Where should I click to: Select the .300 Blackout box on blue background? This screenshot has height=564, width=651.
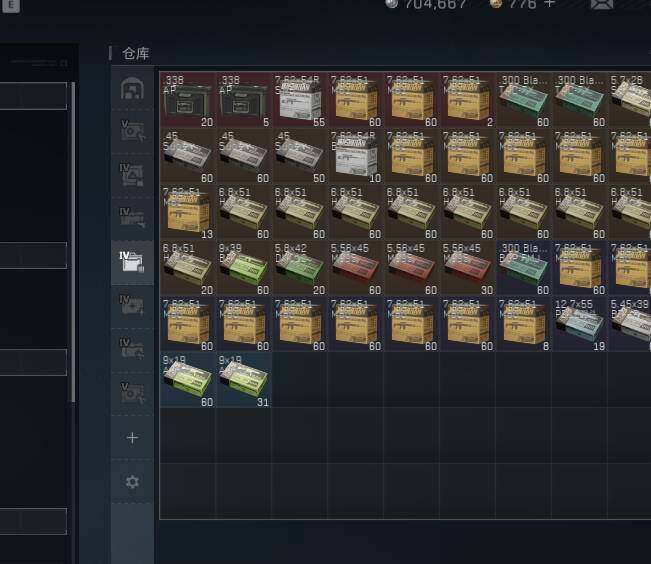(x=524, y=268)
